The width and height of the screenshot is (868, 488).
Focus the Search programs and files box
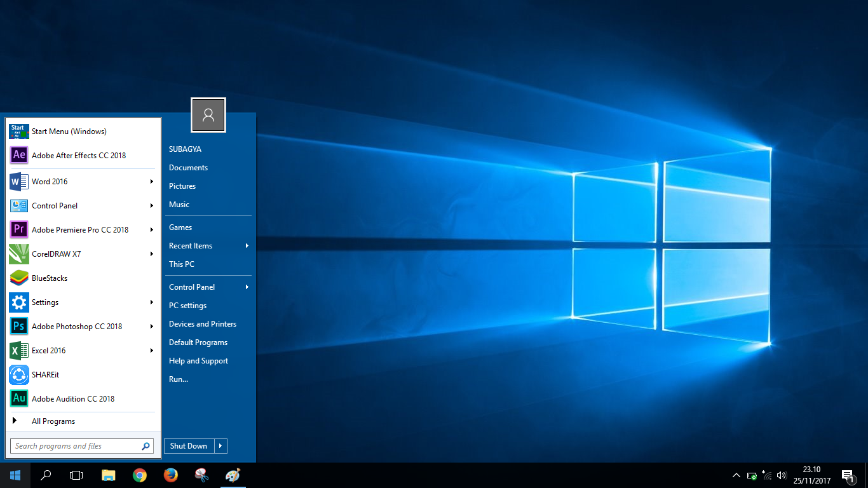click(x=82, y=446)
